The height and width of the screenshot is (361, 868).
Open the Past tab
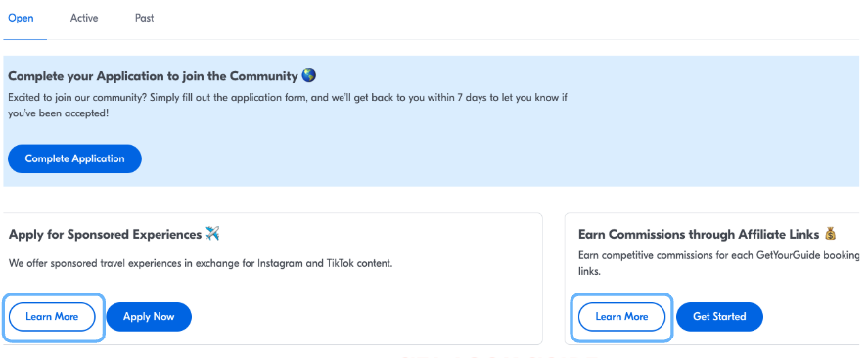click(x=145, y=18)
